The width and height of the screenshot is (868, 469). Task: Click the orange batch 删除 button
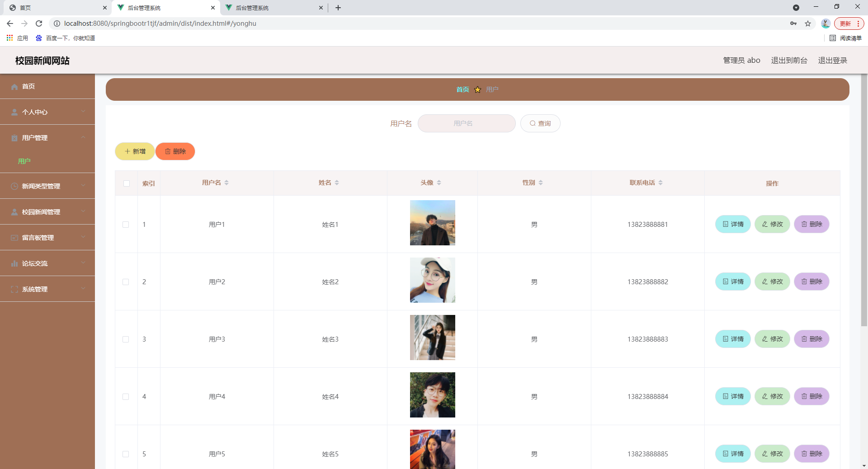click(x=175, y=151)
